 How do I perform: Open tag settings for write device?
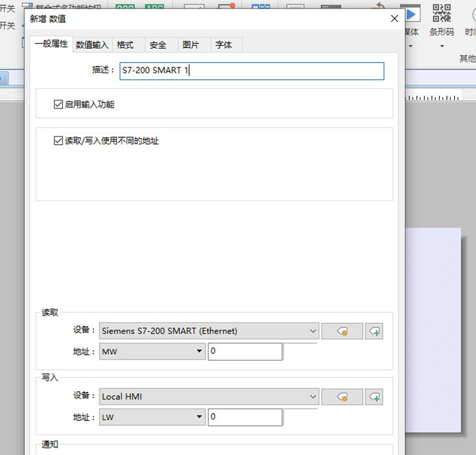coord(342,397)
